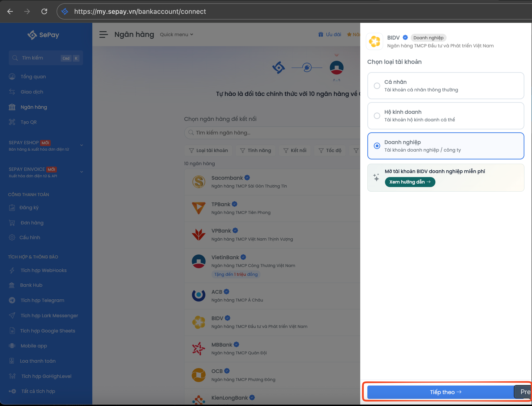Click the Ưu đãi gift icon
Image resolution: width=532 pixels, height=406 pixels.
tap(320, 34)
